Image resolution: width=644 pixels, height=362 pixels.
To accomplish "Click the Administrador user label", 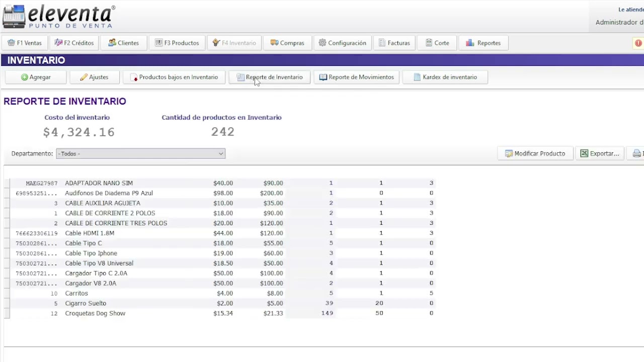I will pyautogui.click(x=619, y=23).
